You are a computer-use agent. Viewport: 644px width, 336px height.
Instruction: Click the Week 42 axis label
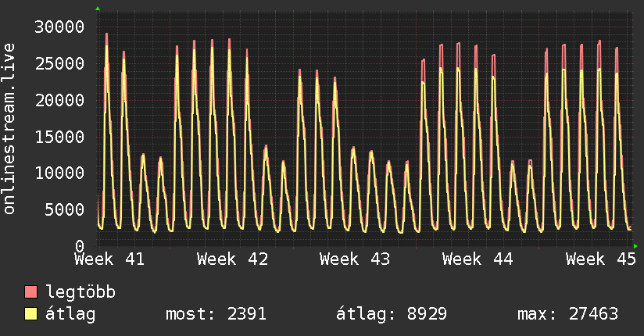pos(232,259)
